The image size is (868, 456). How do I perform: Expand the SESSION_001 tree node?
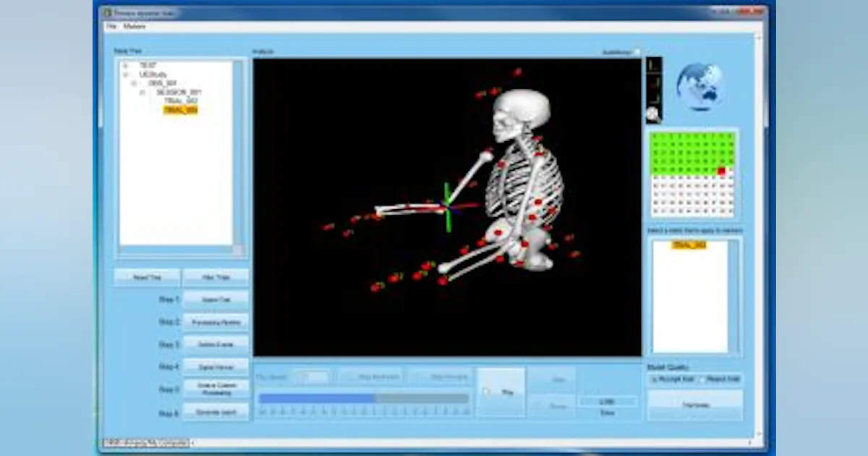pyautogui.click(x=142, y=91)
